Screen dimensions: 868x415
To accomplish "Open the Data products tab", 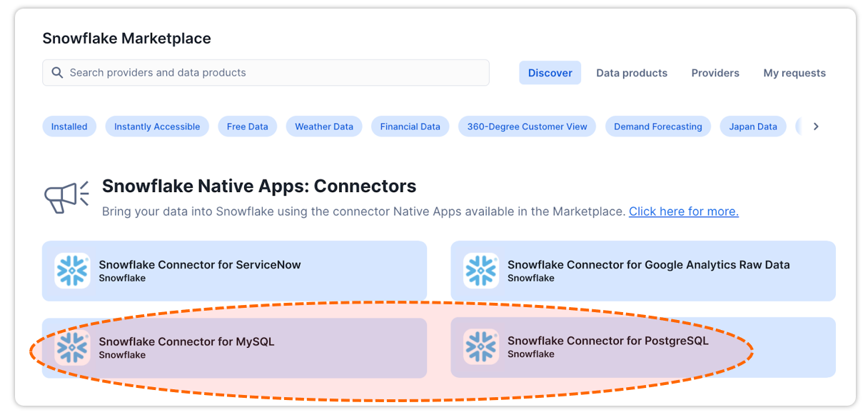I will pyautogui.click(x=632, y=73).
